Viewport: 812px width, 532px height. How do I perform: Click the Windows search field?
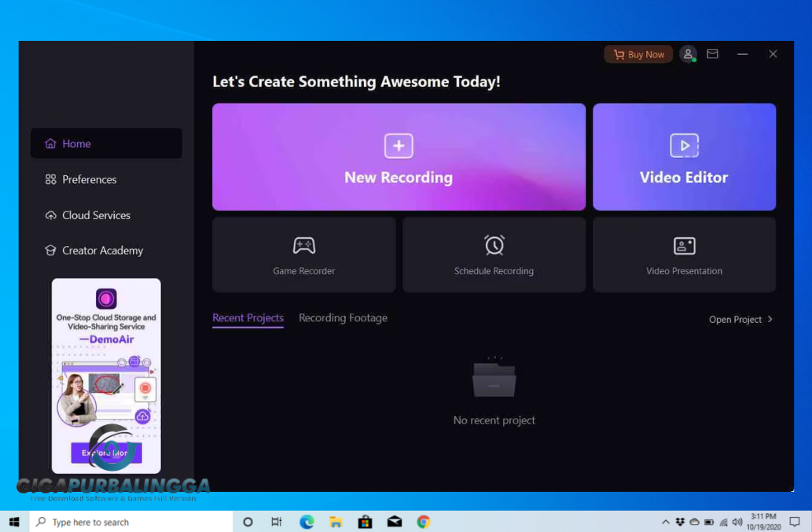pyautogui.click(x=130, y=521)
